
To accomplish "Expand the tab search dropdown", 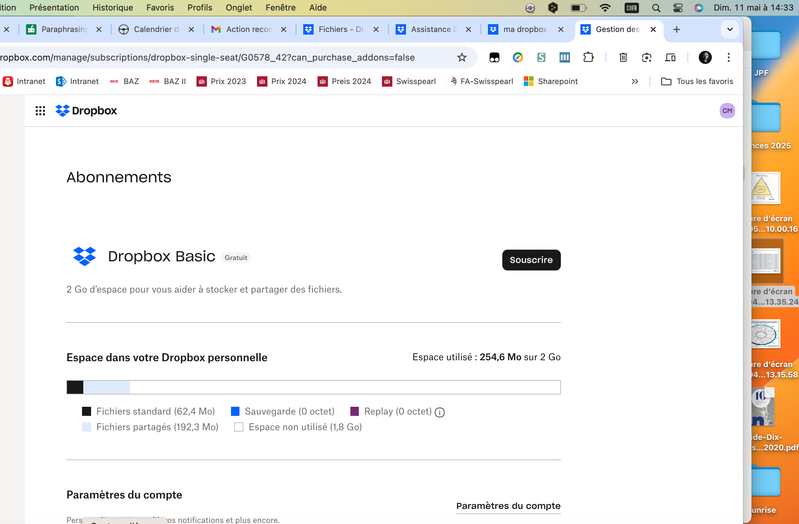I will (730, 30).
